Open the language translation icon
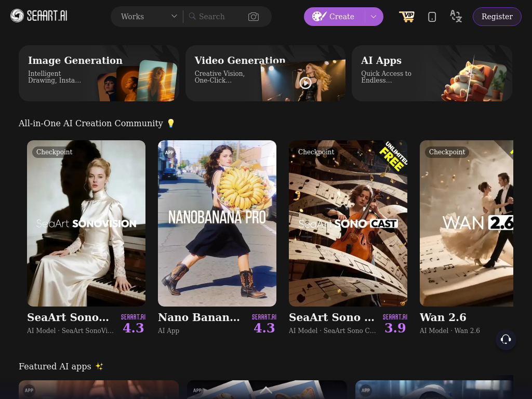532x399 pixels. click(x=456, y=17)
